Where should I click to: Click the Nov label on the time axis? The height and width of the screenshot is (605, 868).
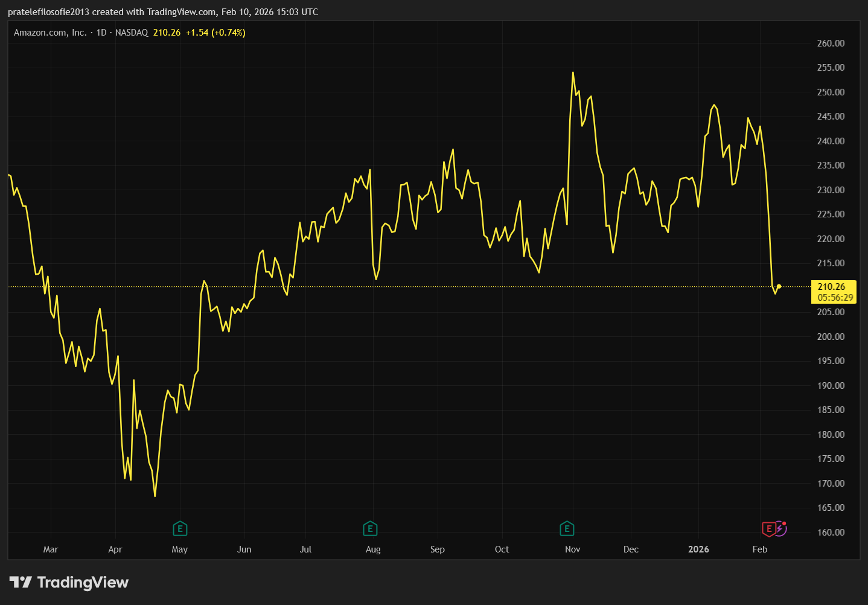(573, 549)
